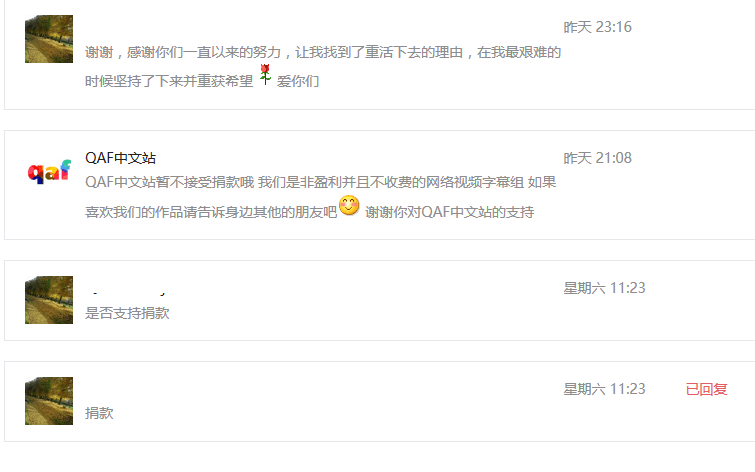755x472 pixels.
Task: Click the line starting QAF中文站暂不接受捐款哦
Action: coord(321,182)
